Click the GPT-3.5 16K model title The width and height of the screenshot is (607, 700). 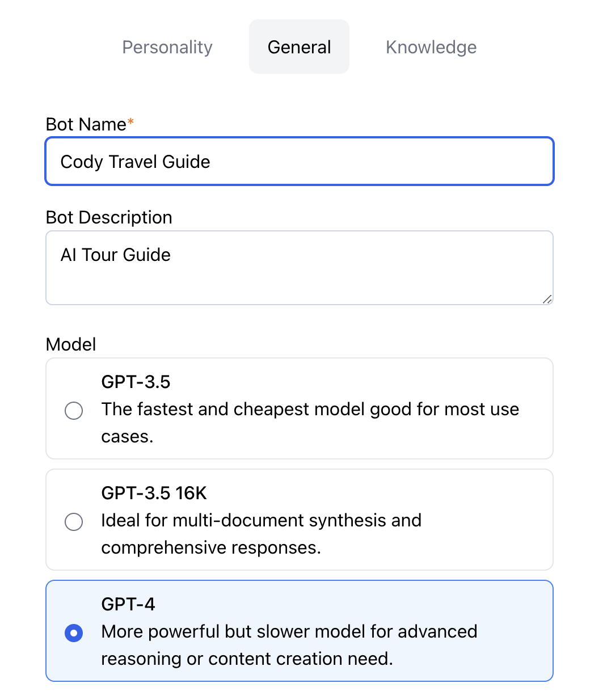(x=154, y=493)
